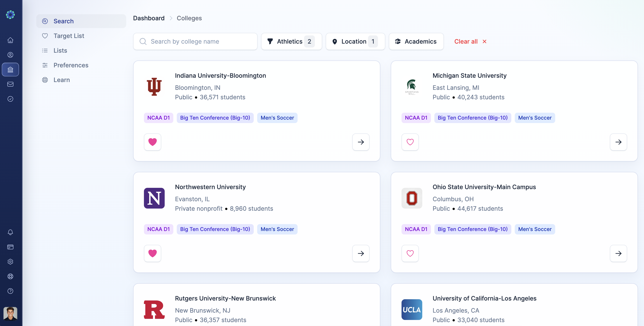
Task: Open billing via the credit card icon
Action: pyautogui.click(x=10, y=247)
